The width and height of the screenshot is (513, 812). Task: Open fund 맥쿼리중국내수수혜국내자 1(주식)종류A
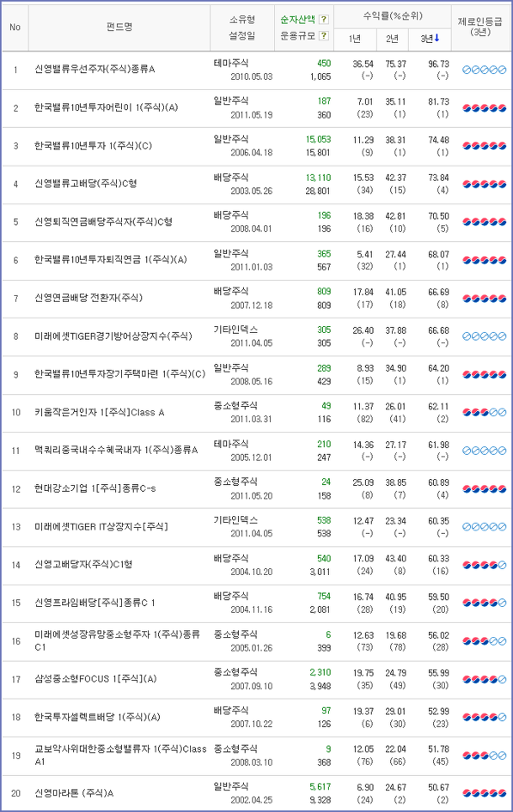[116, 451]
